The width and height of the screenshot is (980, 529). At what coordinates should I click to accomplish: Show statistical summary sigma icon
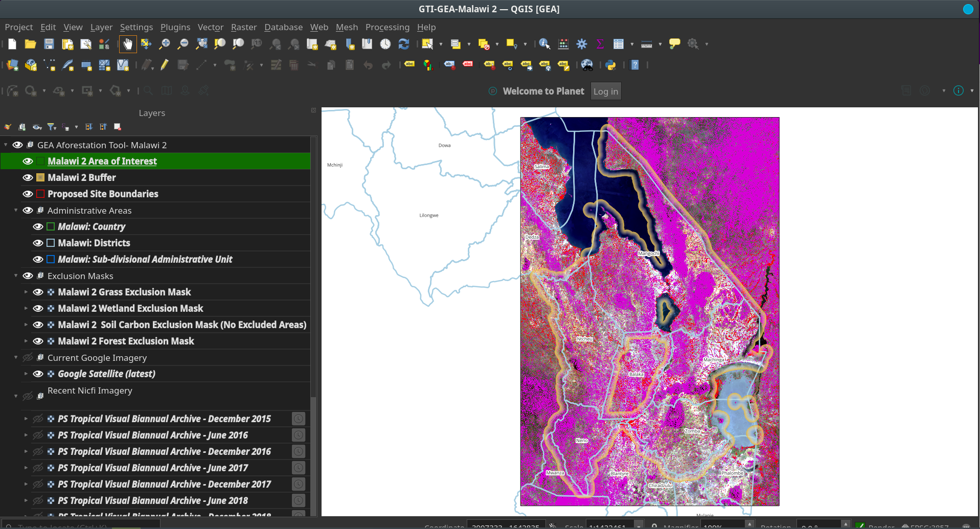(x=600, y=44)
